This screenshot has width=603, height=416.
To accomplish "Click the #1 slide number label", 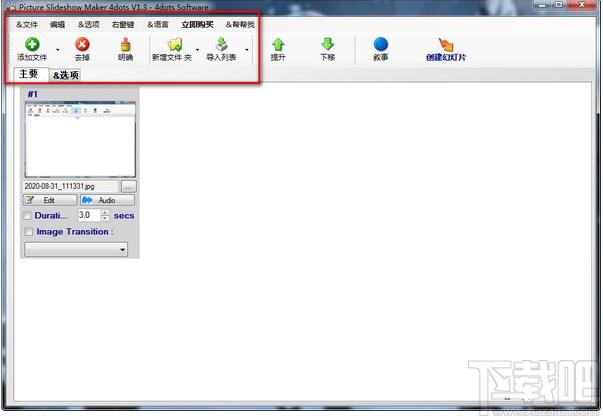I will [33, 94].
